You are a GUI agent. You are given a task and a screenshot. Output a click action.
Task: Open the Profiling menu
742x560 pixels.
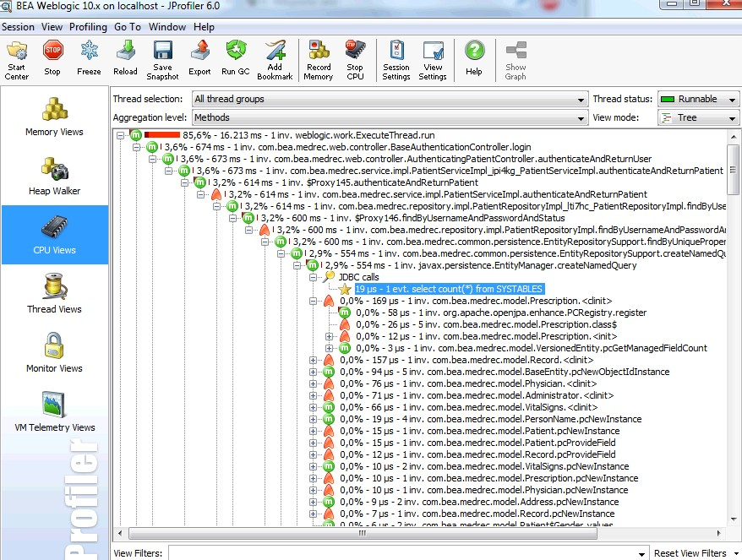click(x=88, y=27)
